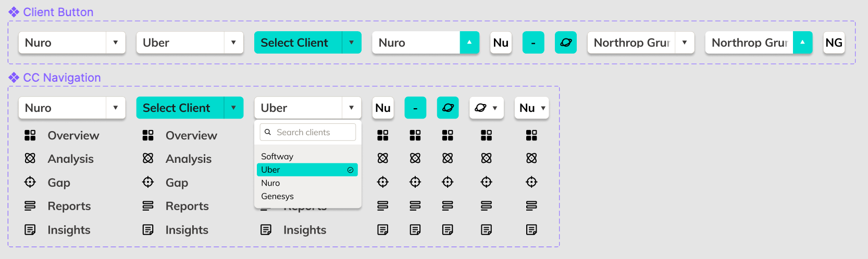Click Insights note icon under the arrowless Nu button
The width and height of the screenshot is (868, 259).
click(383, 229)
